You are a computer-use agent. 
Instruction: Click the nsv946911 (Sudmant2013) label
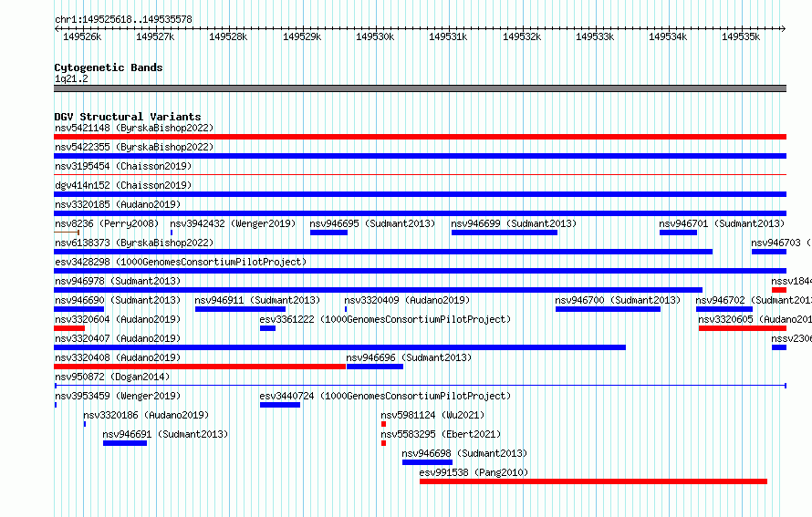pyautogui.click(x=257, y=300)
